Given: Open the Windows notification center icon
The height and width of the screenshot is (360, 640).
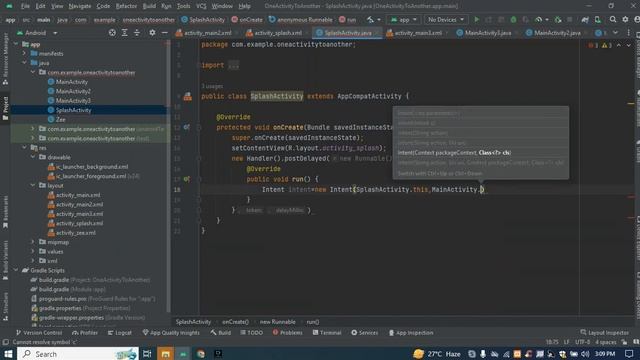Looking at the screenshot, I should 629,354.
